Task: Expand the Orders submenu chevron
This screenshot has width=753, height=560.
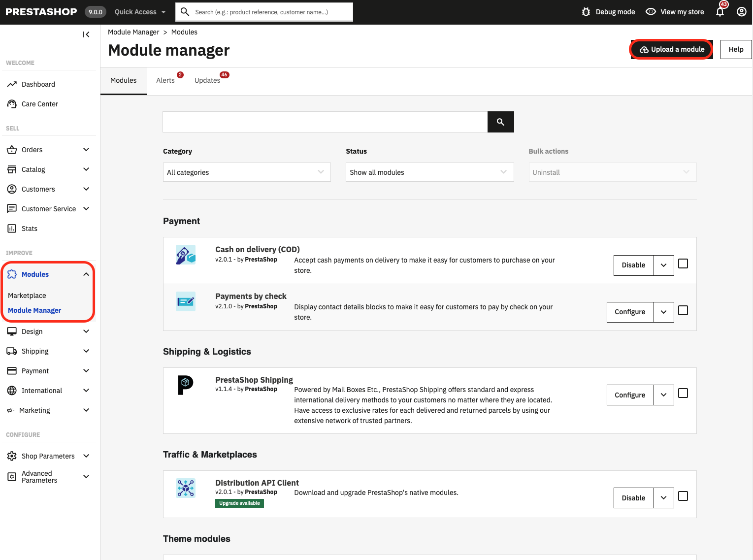Action: (86, 150)
